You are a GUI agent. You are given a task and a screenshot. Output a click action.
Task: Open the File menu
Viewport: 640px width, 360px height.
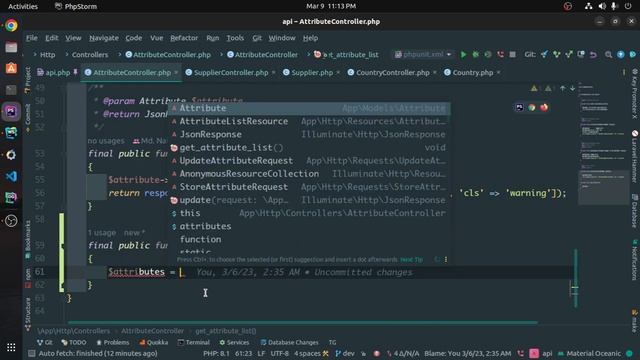[31, 38]
